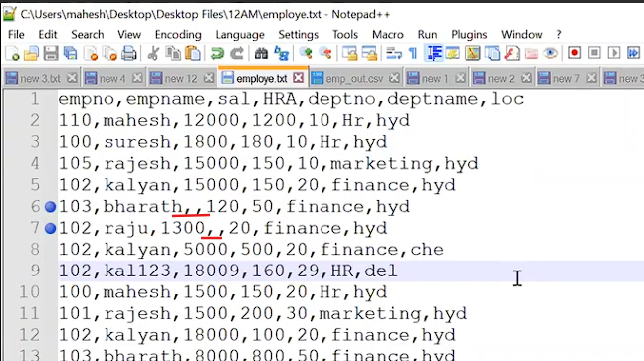Viewport: 644px width, 361px height.
Task: Close the emp_out.csv tab
Action: (395, 78)
